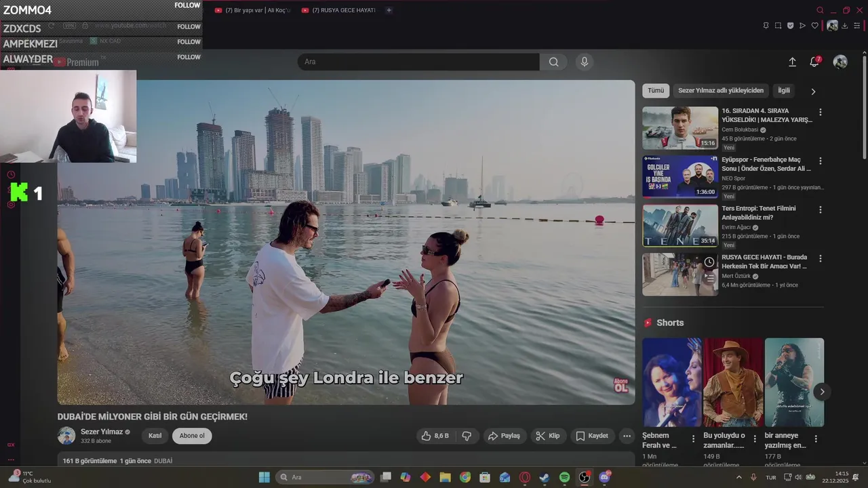Image resolution: width=868 pixels, height=488 pixels.
Task: Open the YouTube upload/create icon
Action: point(792,62)
